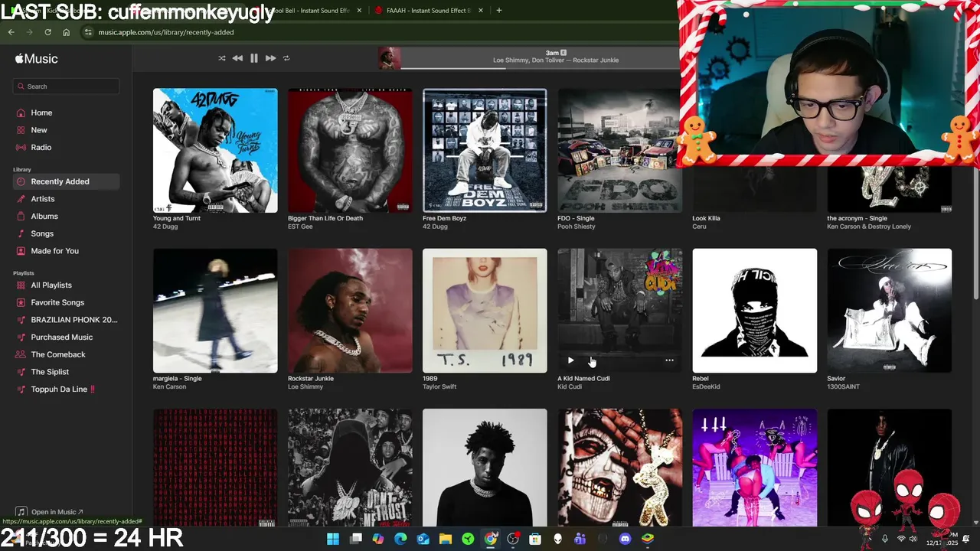Open the Rockstar Junkie album cover
Viewport: 980px width, 551px height.
[x=350, y=311]
